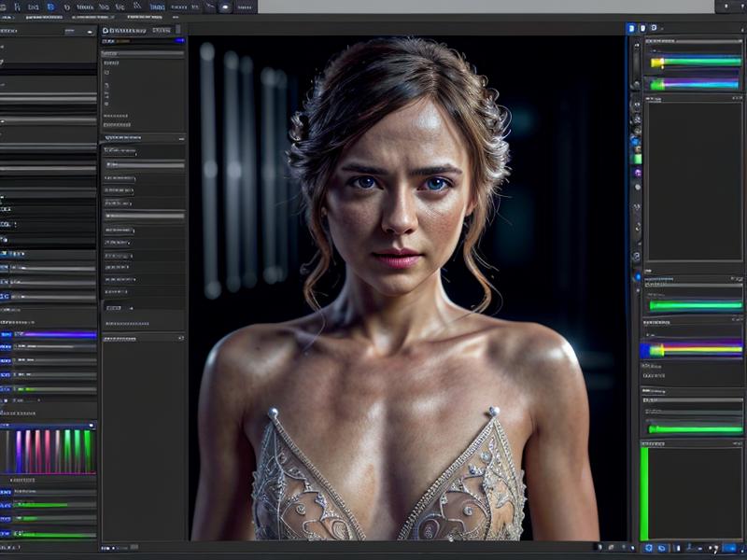Click the blue highlighted icon in top toolbar
This screenshot has width=747, height=560.
coord(50,7)
